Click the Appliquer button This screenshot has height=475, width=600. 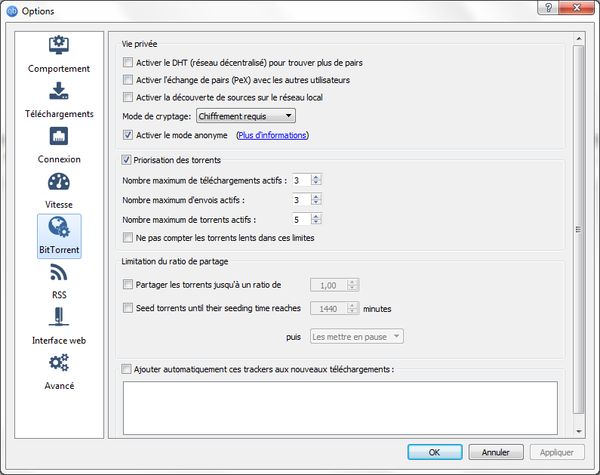click(x=557, y=452)
